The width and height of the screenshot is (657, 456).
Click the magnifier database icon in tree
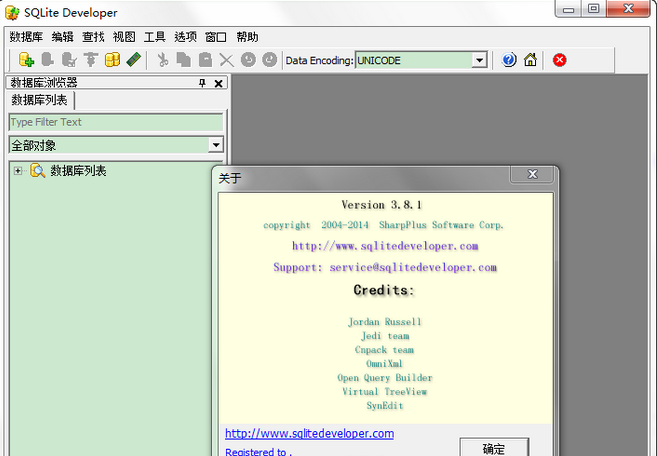(x=38, y=171)
